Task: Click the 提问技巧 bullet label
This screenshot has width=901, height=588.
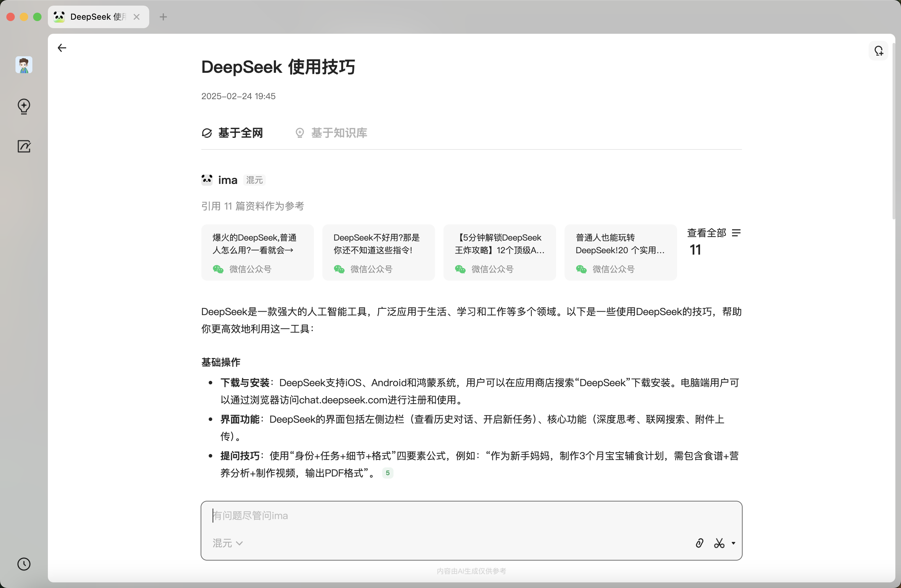Action: coord(240,455)
